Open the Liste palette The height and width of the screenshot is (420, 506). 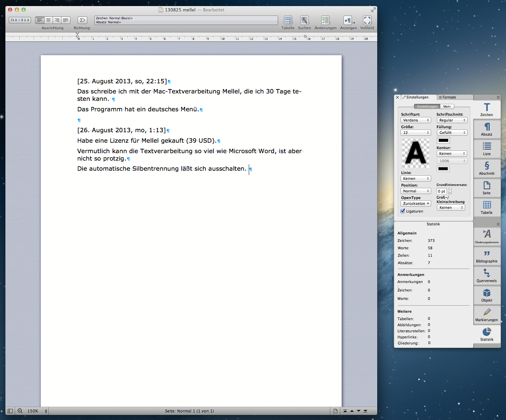(487, 149)
